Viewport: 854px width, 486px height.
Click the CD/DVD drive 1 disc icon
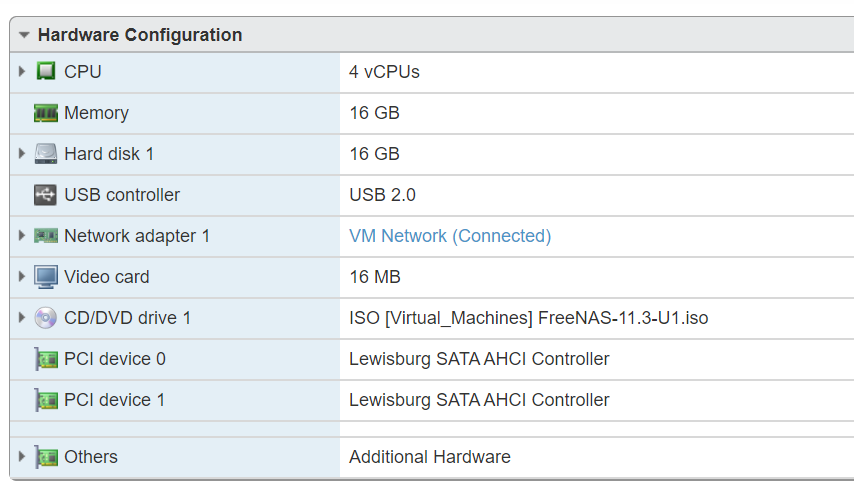(x=46, y=318)
